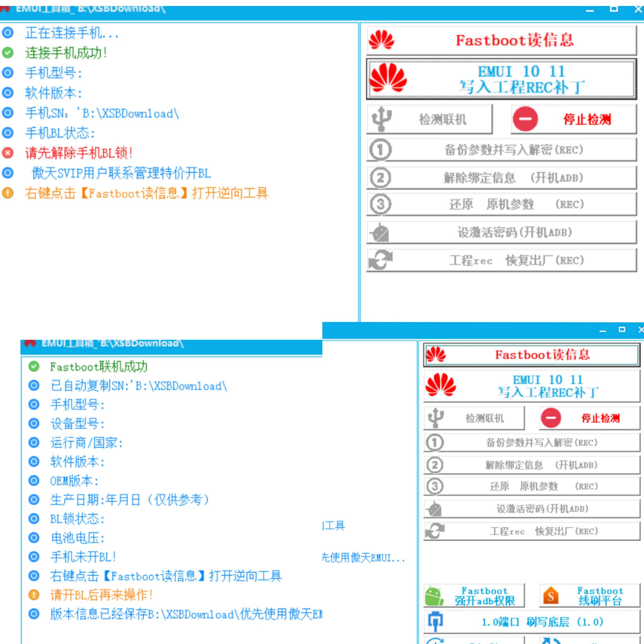Click 备份参数并写入解密(REC) in top window
Viewport: 644px width, 644px height.
(x=502, y=150)
